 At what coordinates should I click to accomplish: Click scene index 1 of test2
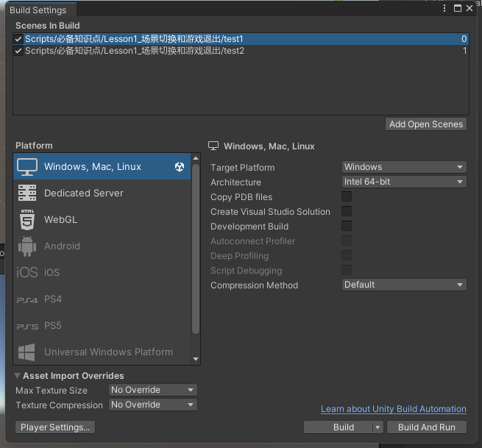465,51
